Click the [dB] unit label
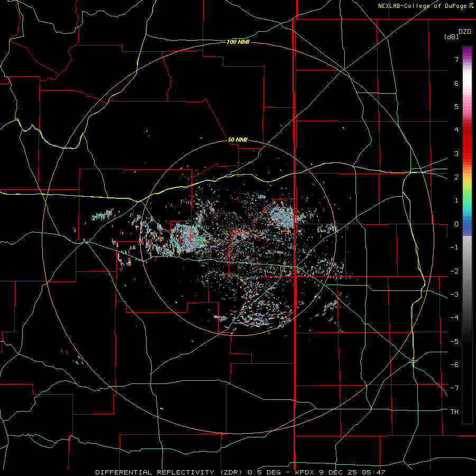The width and height of the screenshot is (476, 476). pos(452,37)
